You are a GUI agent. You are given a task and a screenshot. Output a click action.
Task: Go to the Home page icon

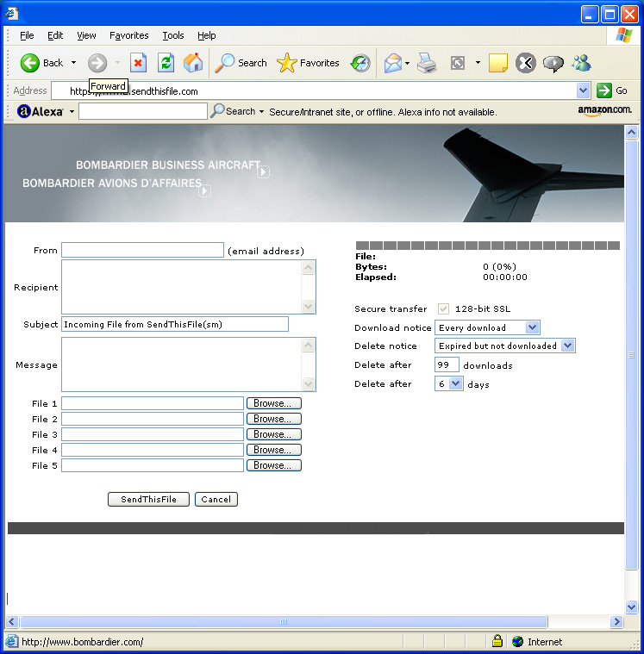(193, 63)
